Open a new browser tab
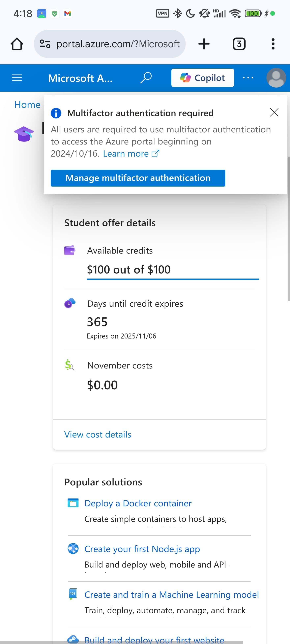 click(204, 44)
